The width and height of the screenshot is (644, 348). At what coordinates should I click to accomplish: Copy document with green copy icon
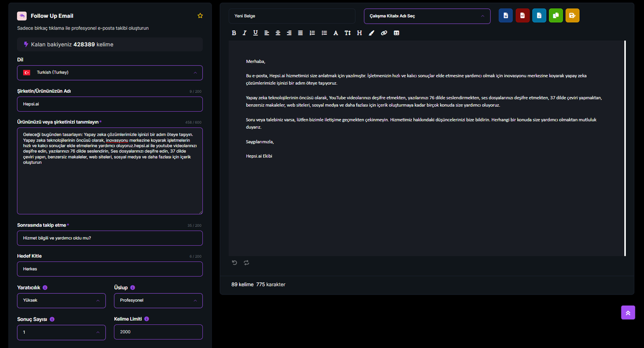tap(556, 16)
